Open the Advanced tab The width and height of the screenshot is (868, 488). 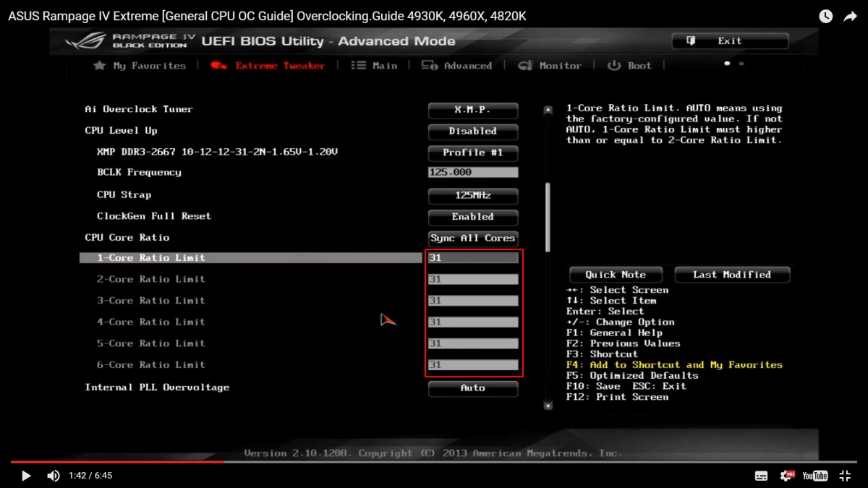(x=457, y=65)
